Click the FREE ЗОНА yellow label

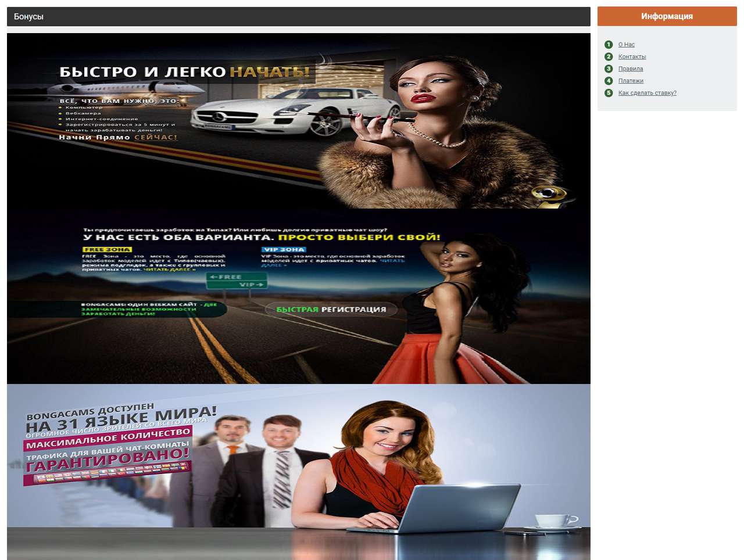pos(107,249)
